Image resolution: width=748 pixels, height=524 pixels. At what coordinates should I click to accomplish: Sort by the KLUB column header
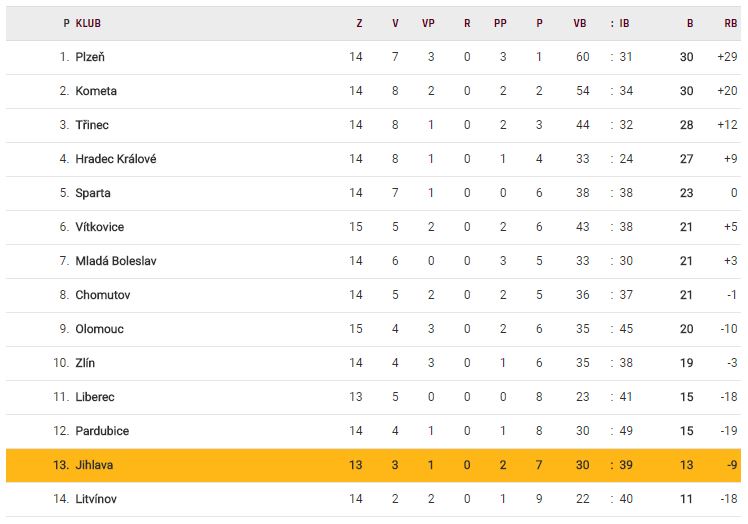coord(88,23)
